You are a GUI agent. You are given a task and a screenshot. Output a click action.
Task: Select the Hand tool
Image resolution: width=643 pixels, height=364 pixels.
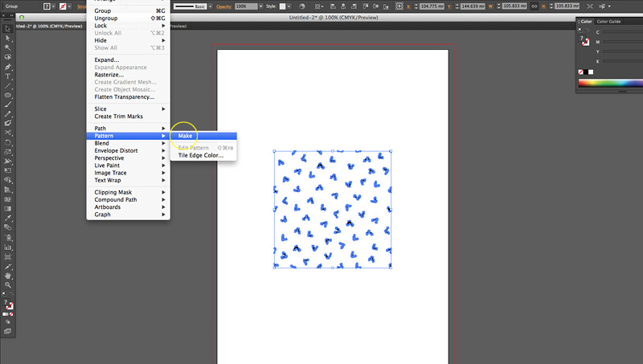pos(8,276)
